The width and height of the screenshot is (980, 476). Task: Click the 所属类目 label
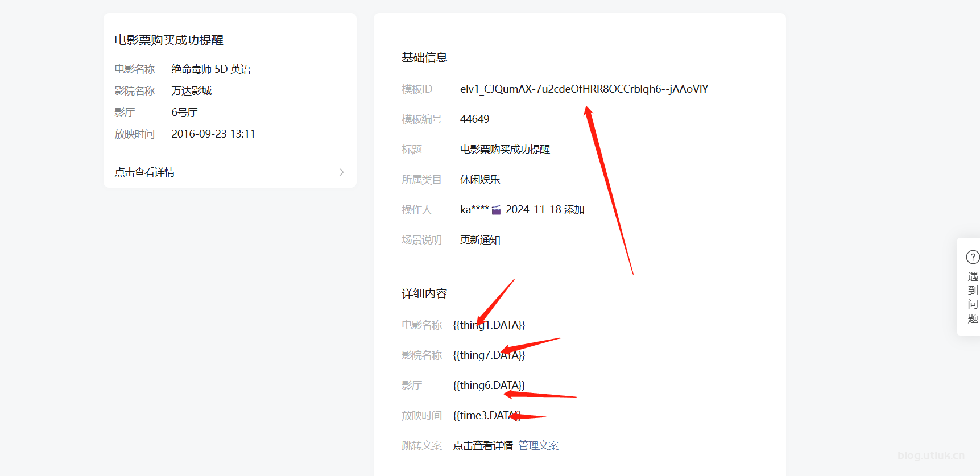click(421, 180)
